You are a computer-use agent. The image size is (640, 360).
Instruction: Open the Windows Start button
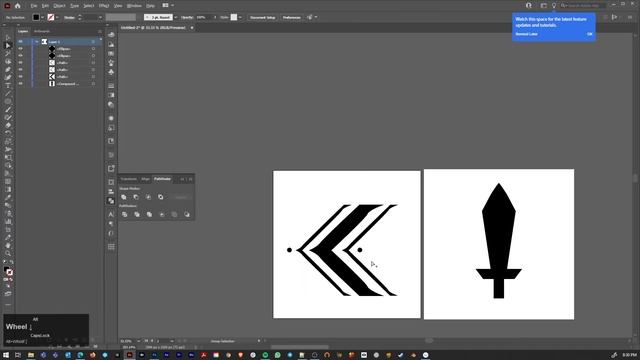6,355
